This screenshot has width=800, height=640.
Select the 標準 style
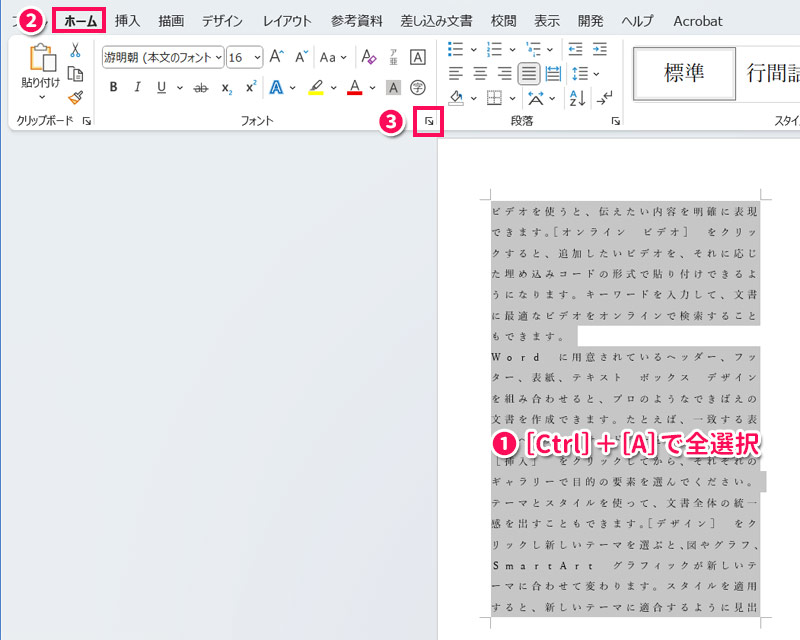tap(684, 73)
